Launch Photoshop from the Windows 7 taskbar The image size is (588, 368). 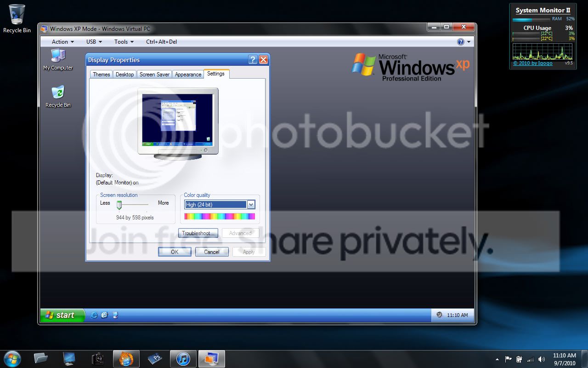point(154,358)
